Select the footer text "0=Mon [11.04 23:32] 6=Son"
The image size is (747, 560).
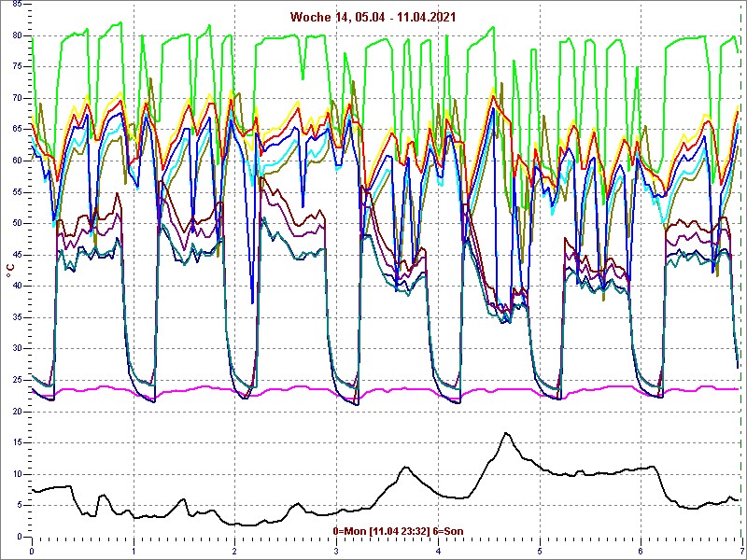[x=398, y=531]
